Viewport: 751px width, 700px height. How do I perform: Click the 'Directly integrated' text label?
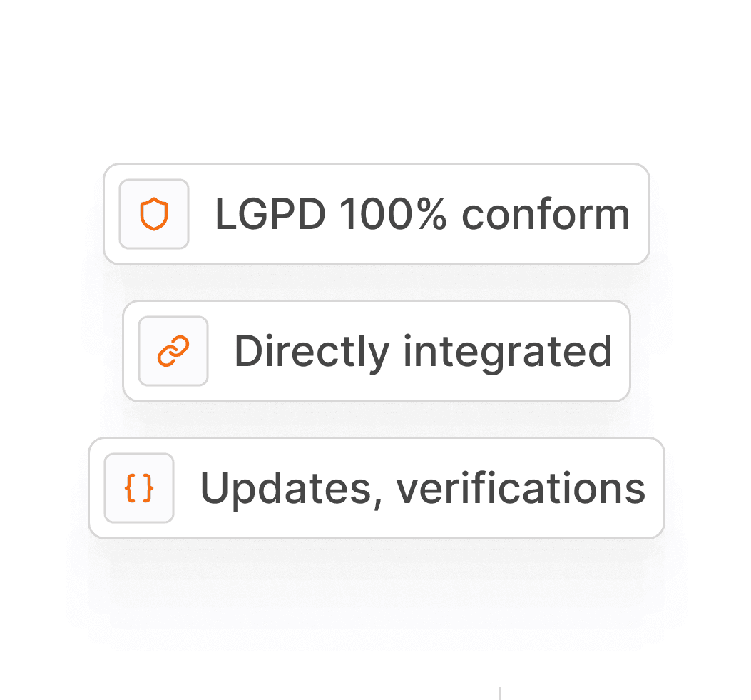[x=424, y=352]
